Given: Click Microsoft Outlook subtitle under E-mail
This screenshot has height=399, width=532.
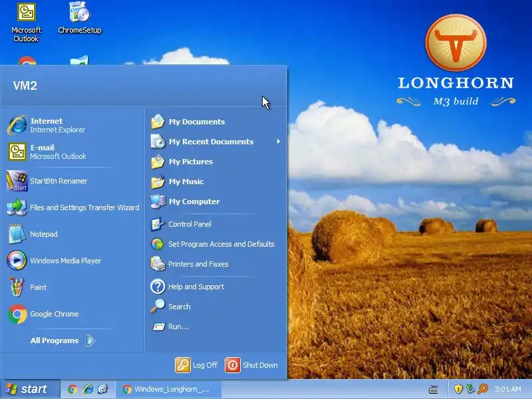Looking at the screenshot, I should point(58,156).
